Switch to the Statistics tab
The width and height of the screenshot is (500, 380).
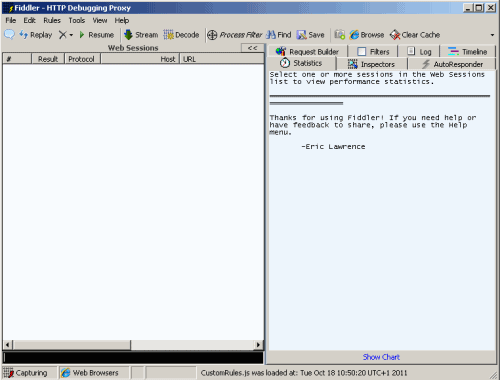click(302, 63)
